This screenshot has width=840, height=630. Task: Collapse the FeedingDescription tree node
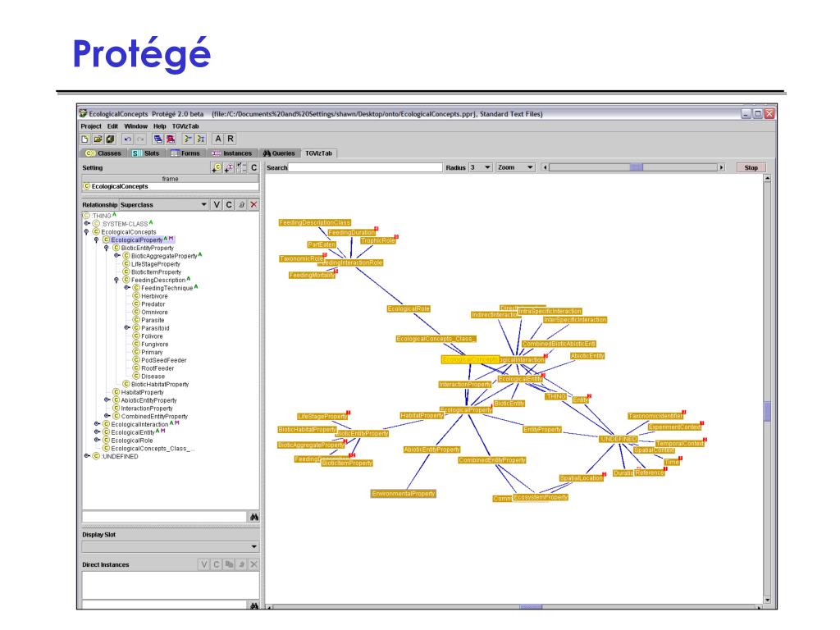(116, 281)
